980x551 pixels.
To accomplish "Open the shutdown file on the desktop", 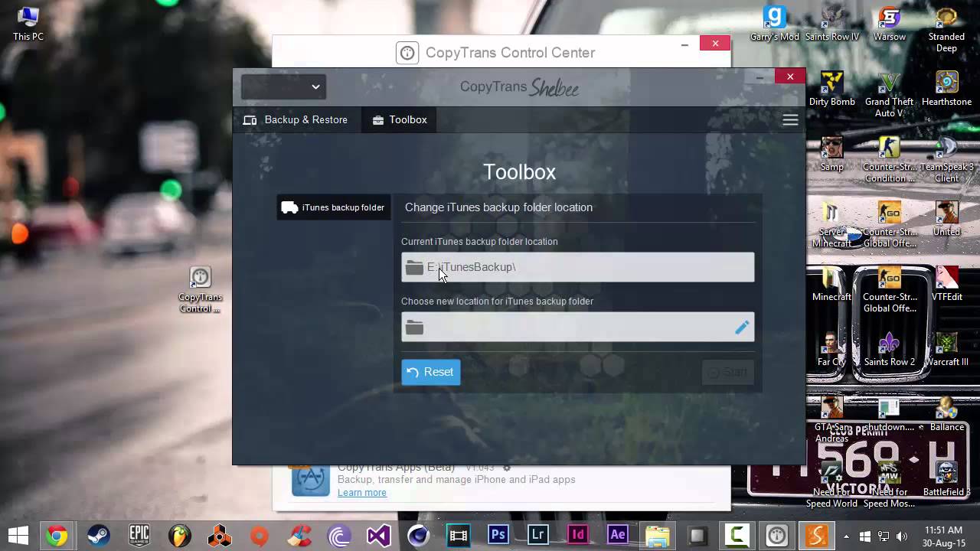I will pos(890,414).
